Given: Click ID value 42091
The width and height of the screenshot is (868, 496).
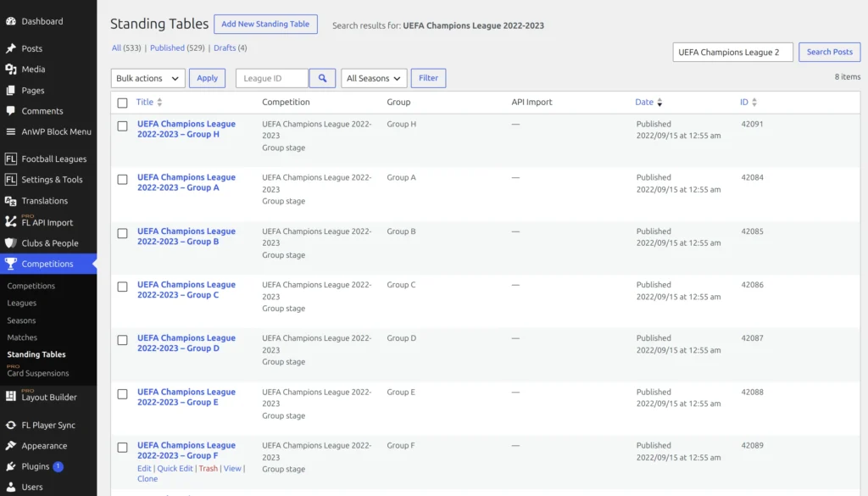Looking at the screenshot, I should pyautogui.click(x=752, y=124).
